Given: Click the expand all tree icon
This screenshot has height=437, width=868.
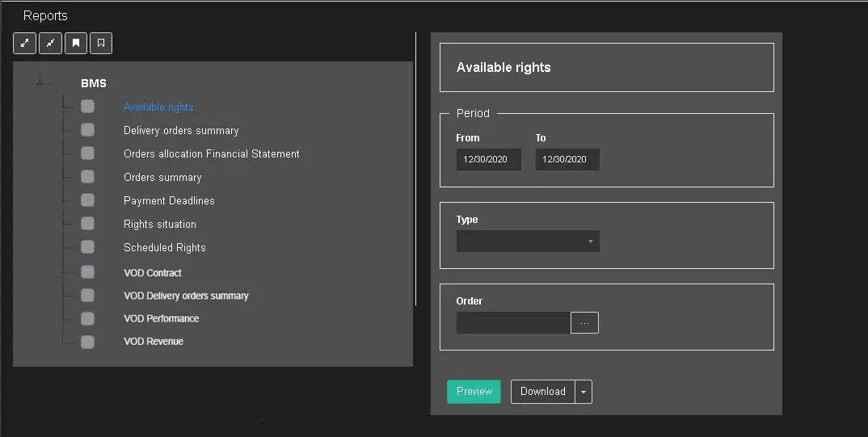Looking at the screenshot, I should [24, 43].
